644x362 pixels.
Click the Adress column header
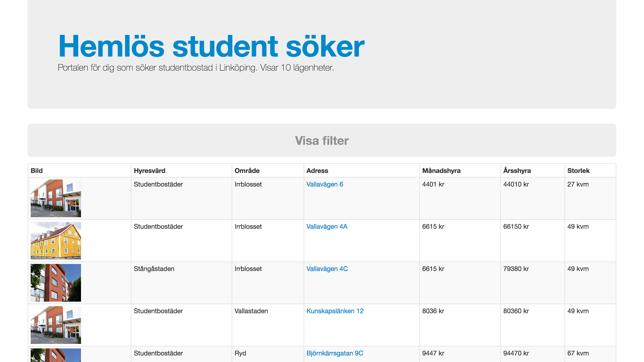pyautogui.click(x=317, y=171)
